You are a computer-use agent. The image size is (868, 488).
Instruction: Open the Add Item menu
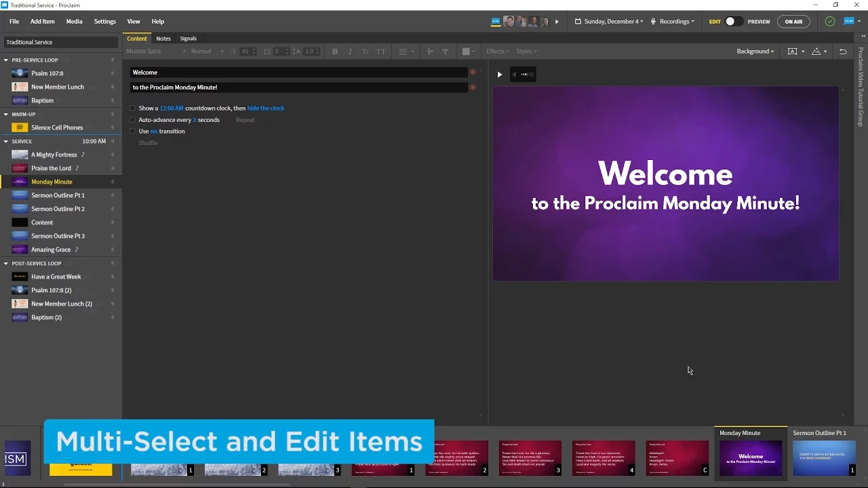coord(43,22)
